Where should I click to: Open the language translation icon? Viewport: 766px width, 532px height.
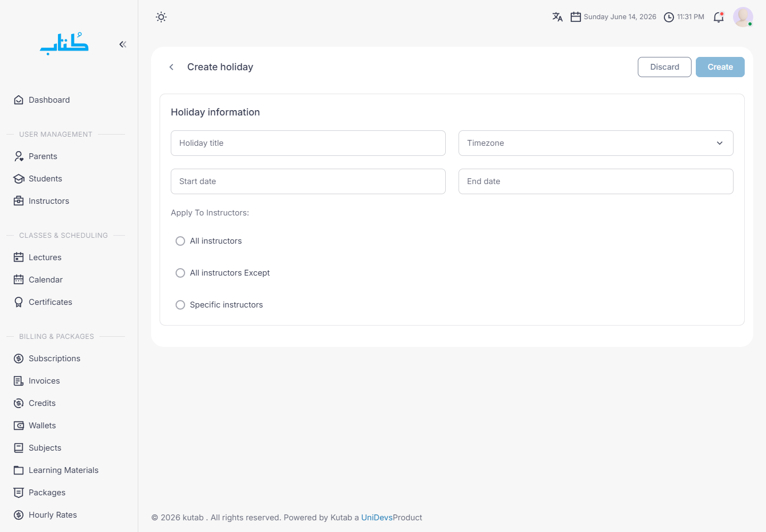[557, 17]
